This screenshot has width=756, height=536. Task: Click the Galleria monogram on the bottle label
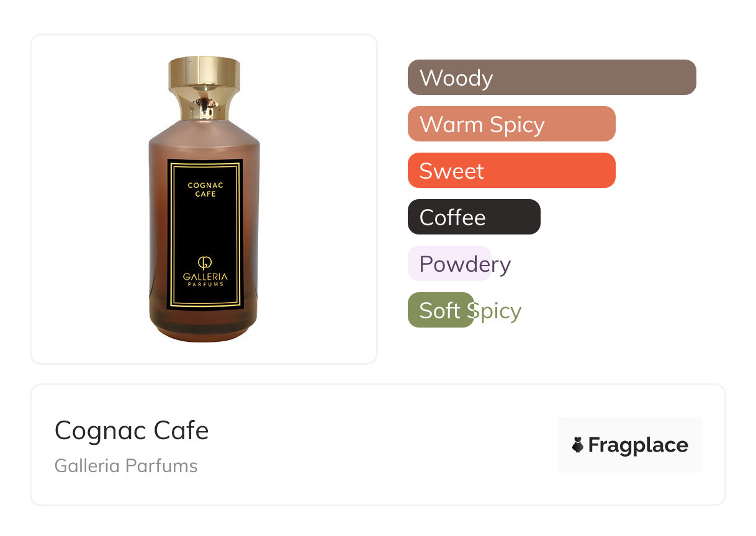(x=205, y=263)
